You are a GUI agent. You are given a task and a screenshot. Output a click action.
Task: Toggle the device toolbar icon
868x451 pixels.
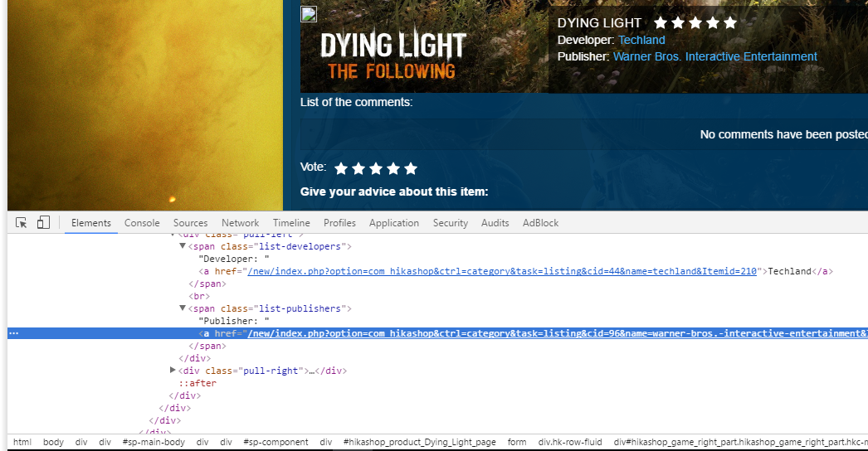[43, 223]
